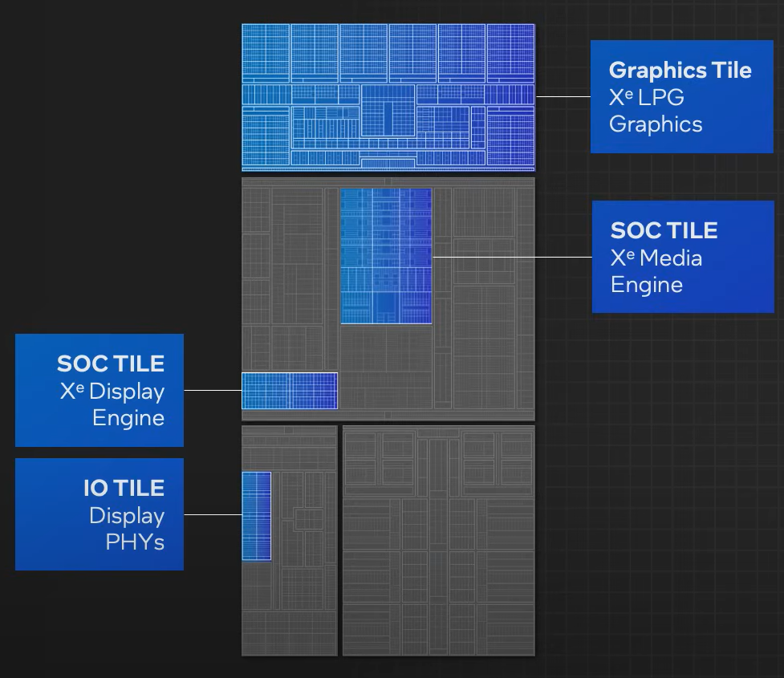Select the blue media engine block in SOC tile
Screen dimensions: 784x678
[x=386, y=256]
